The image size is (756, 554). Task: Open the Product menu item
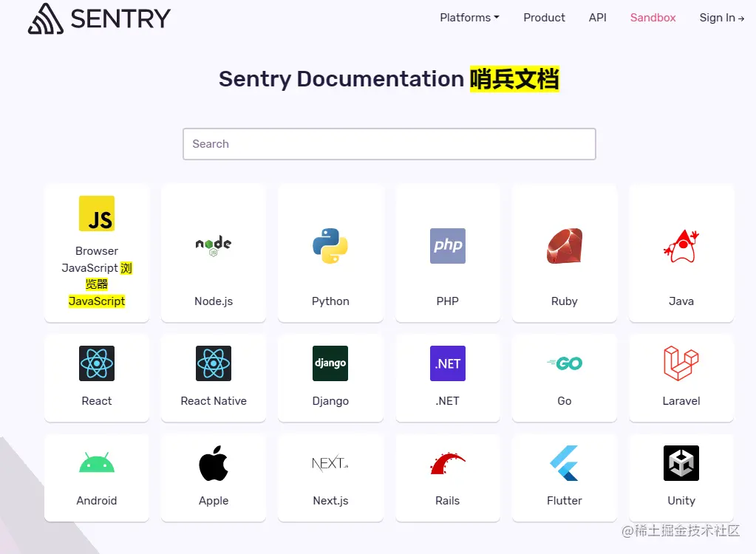coord(544,18)
